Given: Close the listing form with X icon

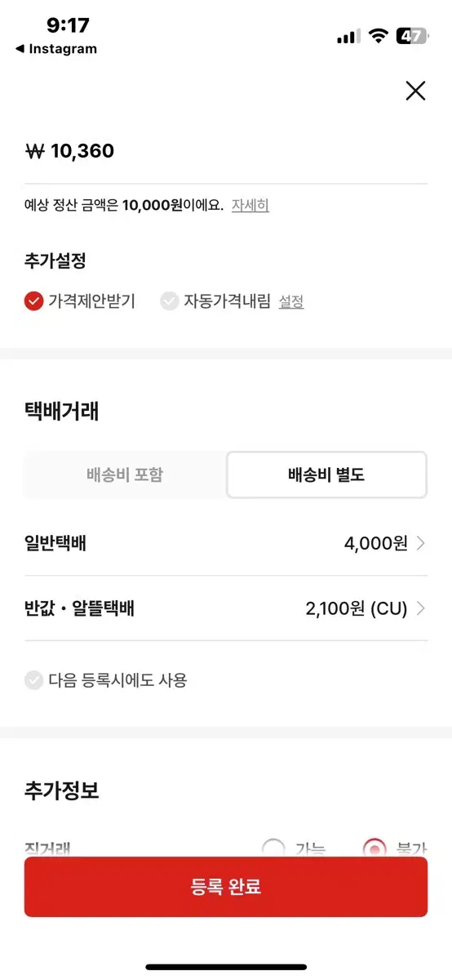Looking at the screenshot, I should [415, 91].
